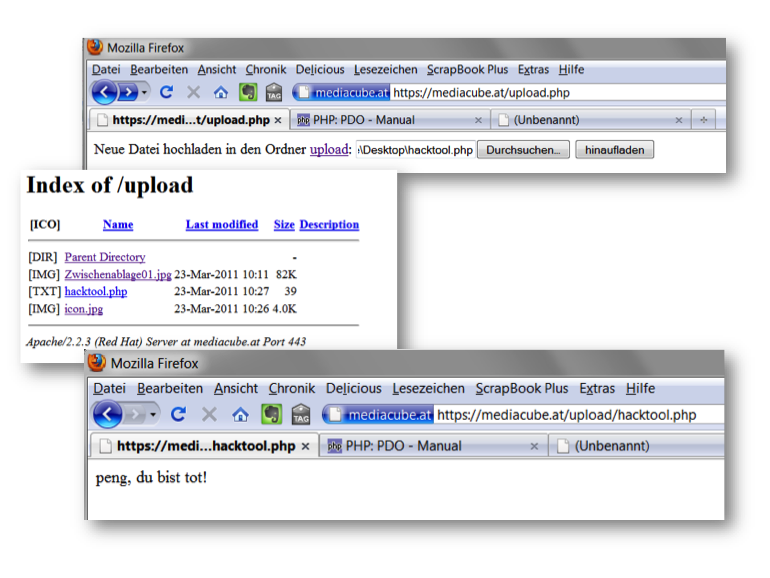770x578 pixels.
Task: Open hacktool.php file link in listing
Action: tap(96, 291)
